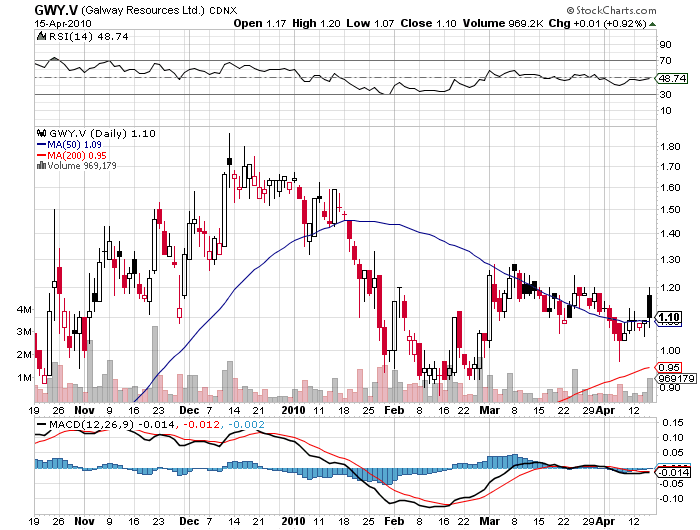Click the 15-Apr-2010 date label
The image size is (700, 530).
pos(63,24)
